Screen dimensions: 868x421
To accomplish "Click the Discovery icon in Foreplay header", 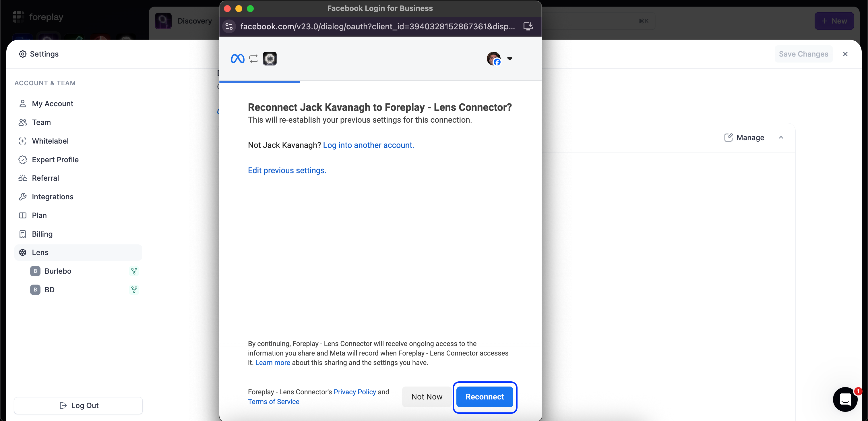I will [163, 21].
